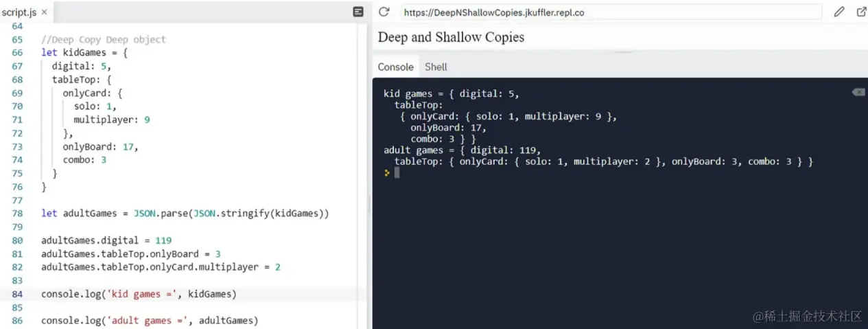Image resolution: width=868 pixels, height=329 pixels.
Task: Click the 'adultGames.tableTop.onlyCard.multiplayer = 2' line
Action: tap(161, 266)
